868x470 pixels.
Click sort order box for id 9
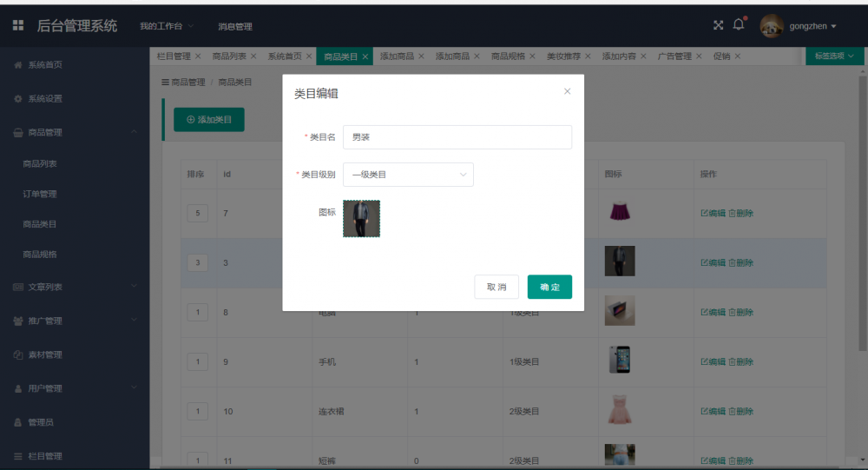[198, 362]
